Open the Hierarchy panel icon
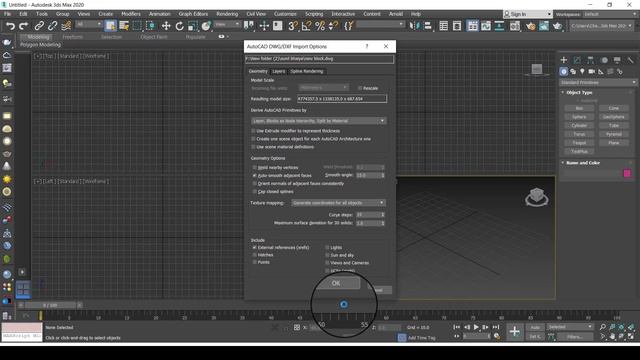 click(x=591, y=60)
